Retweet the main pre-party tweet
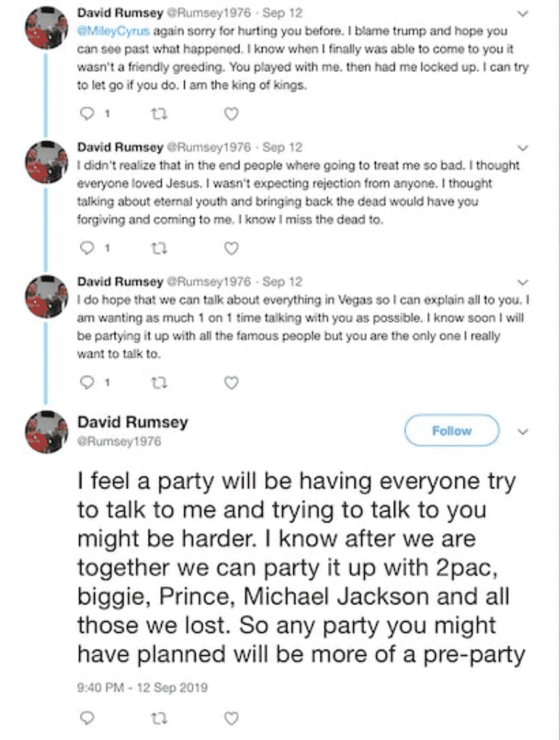This screenshot has height=740, width=560. pos(159,718)
